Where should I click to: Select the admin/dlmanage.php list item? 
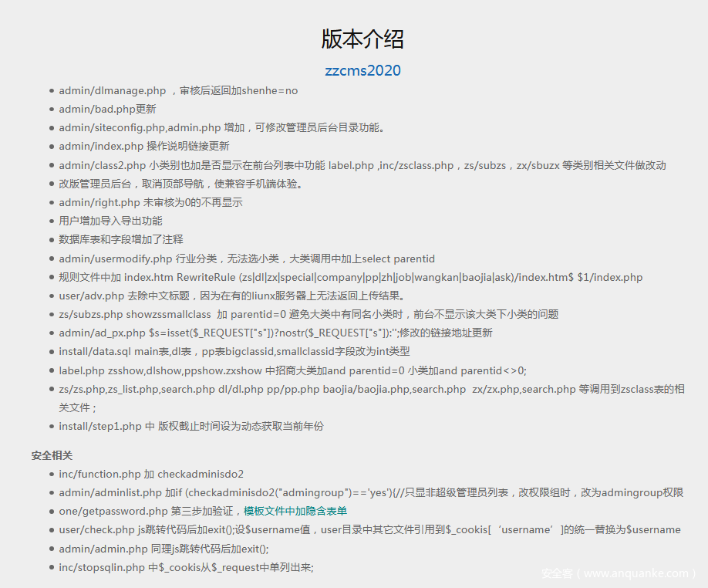point(178,90)
